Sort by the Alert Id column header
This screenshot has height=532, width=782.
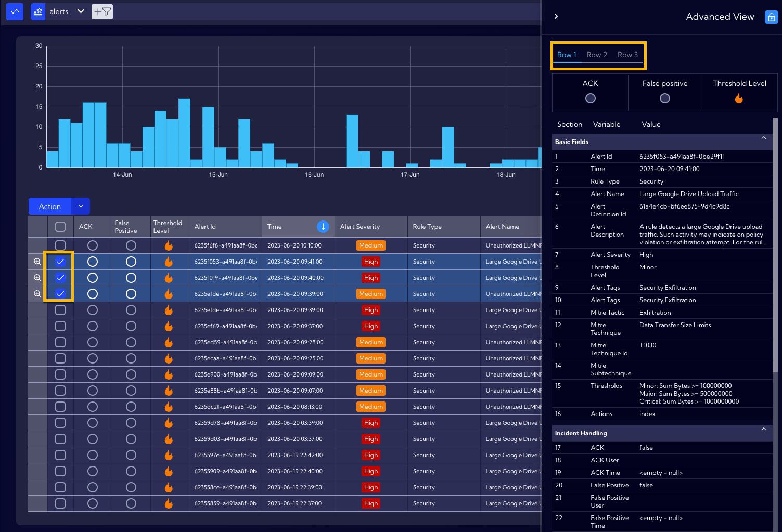click(205, 227)
